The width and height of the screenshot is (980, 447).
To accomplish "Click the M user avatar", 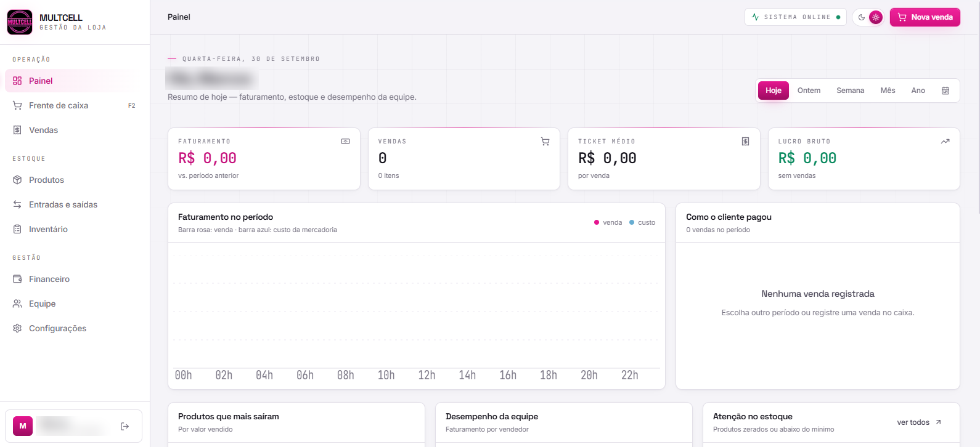I will [23, 426].
